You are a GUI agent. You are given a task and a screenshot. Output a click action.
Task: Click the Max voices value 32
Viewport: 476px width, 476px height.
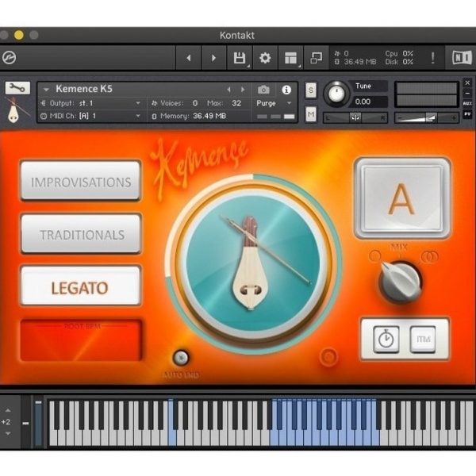point(236,103)
